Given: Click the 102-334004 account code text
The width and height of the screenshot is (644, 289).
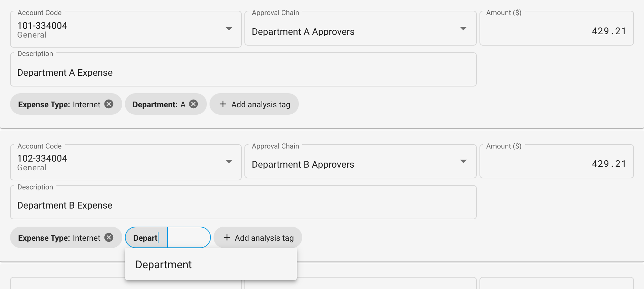Looking at the screenshot, I should (42, 158).
